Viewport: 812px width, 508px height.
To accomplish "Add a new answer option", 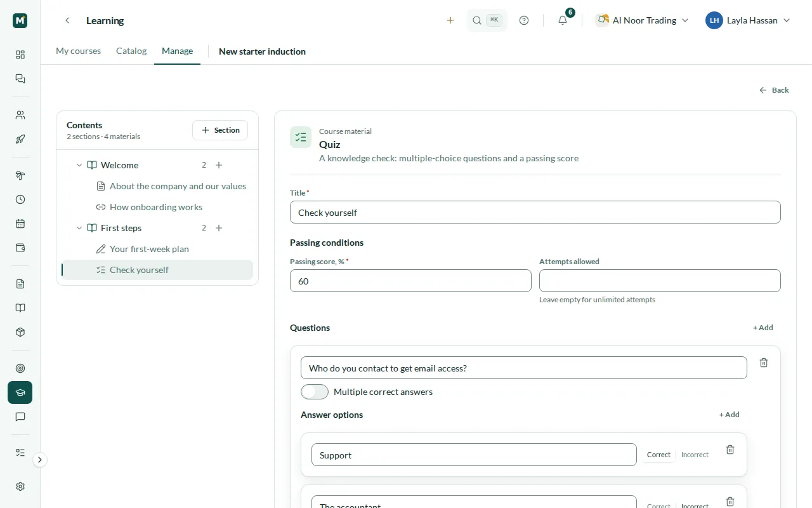I will [730, 415].
